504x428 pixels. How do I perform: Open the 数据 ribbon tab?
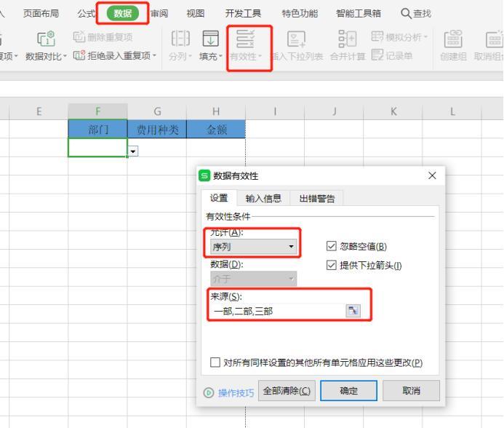click(122, 13)
